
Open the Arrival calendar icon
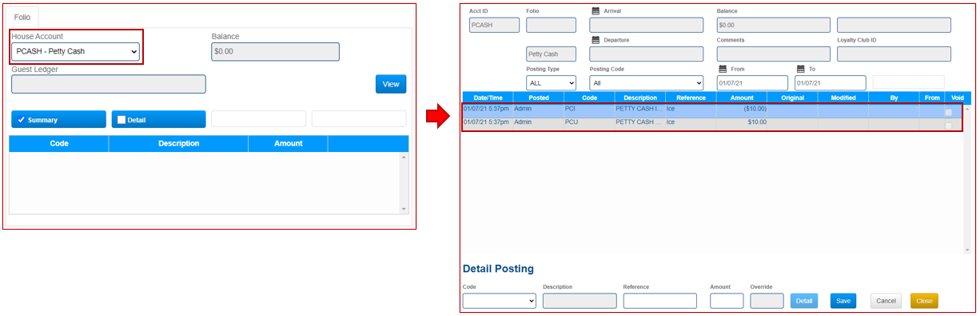[596, 11]
